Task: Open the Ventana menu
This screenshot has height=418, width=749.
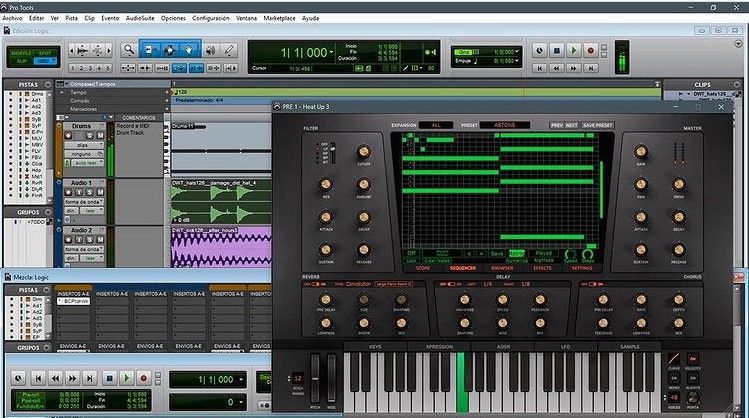Action: point(246,18)
